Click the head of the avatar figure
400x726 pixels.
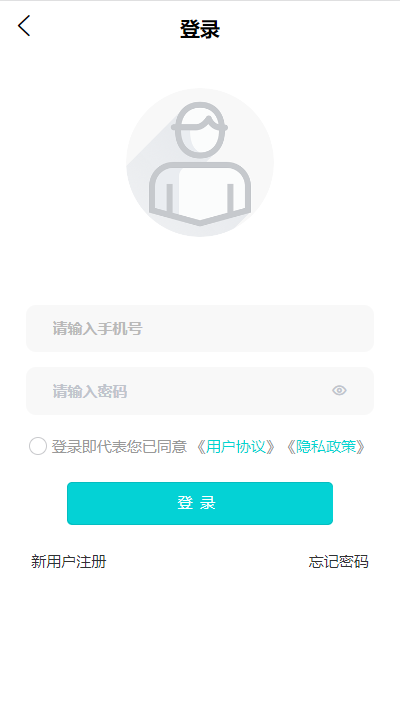tap(200, 130)
